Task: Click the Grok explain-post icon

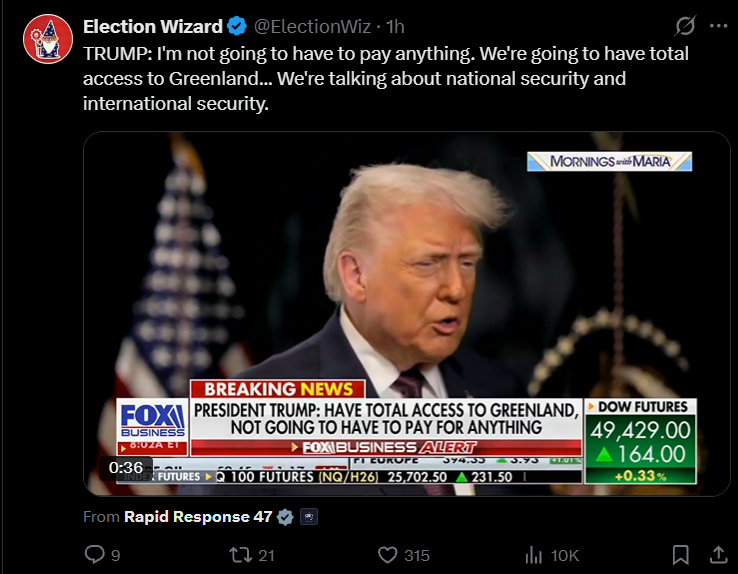Action: tap(685, 26)
